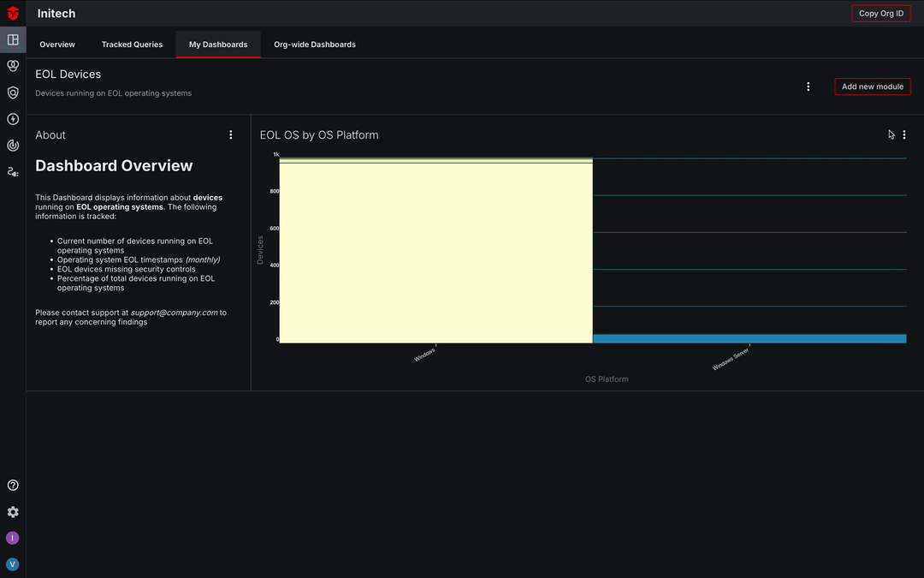Open the EOL OS by OS Platform module menu

[x=904, y=135]
